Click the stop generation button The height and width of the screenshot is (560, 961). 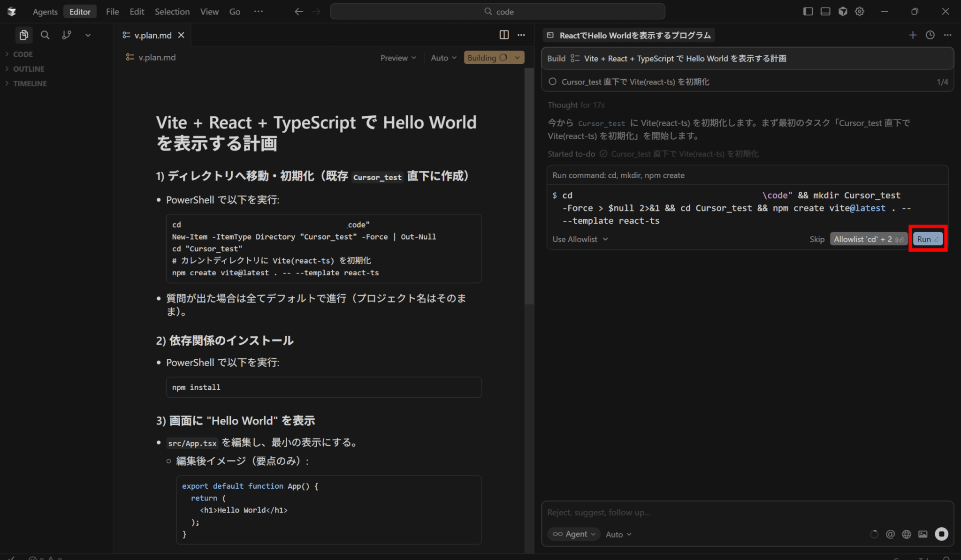click(941, 534)
